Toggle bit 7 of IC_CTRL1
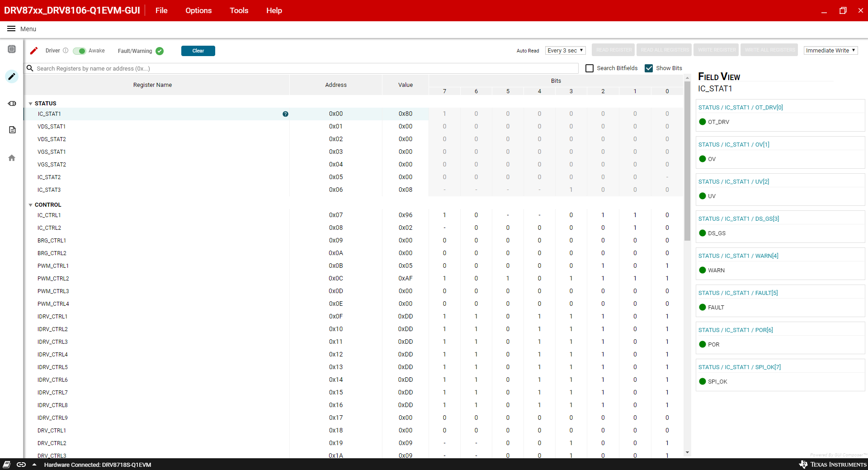Screen dimensions: 868x470 [444, 215]
